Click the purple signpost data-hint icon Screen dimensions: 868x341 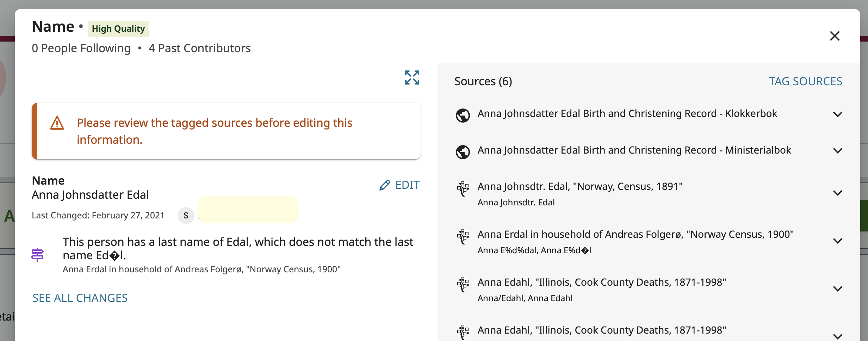click(37, 255)
